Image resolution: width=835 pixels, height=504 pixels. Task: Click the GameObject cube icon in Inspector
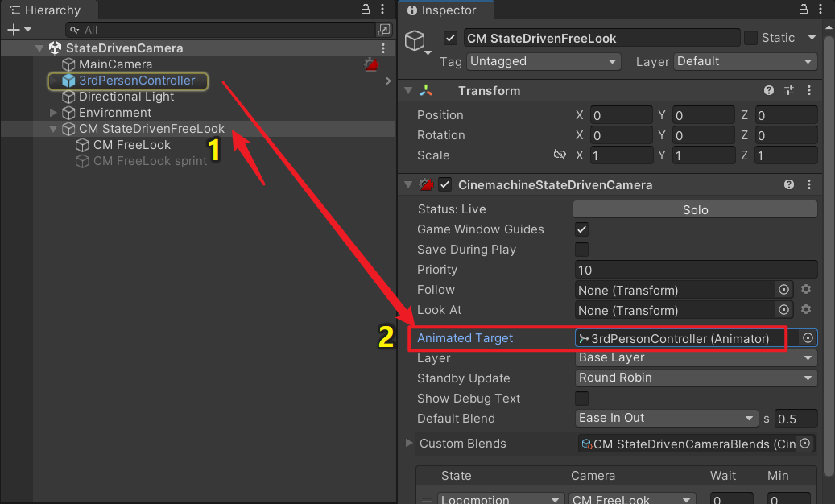[x=415, y=40]
